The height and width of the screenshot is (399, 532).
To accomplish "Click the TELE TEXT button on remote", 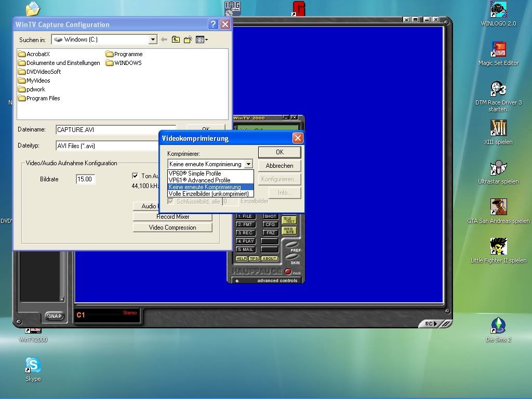I will pyautogui.click(x=289, y=220).
